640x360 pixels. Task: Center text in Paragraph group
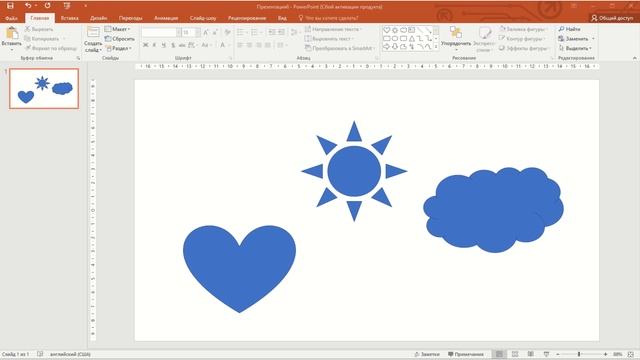click(x=249, y=45)
